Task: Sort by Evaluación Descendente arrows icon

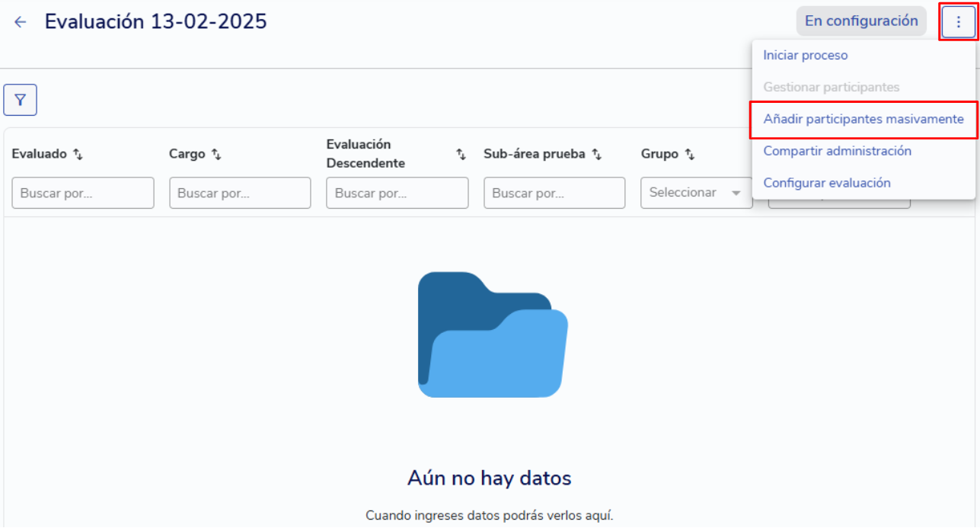Action: 461,155
